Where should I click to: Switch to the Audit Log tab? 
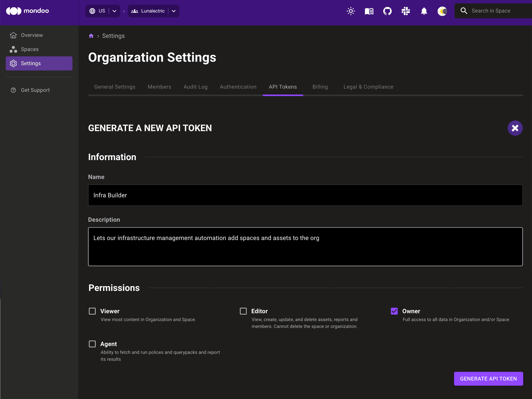[195, 87]
